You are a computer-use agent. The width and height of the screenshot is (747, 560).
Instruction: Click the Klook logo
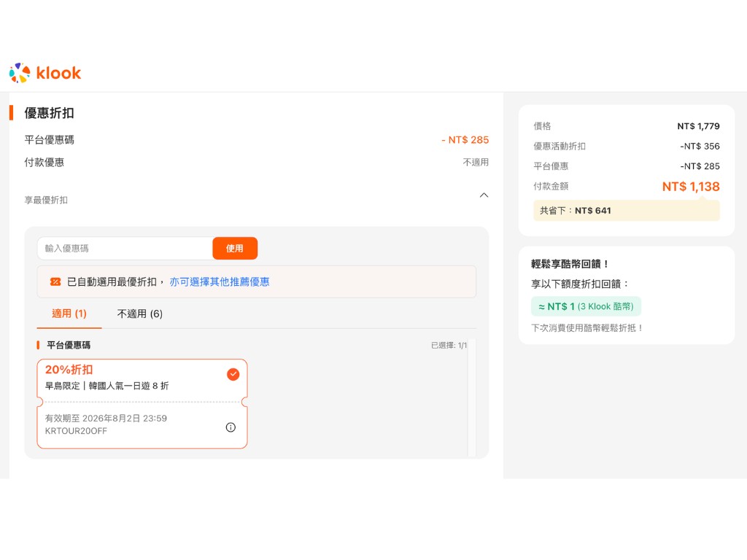[x=45, y=73]
